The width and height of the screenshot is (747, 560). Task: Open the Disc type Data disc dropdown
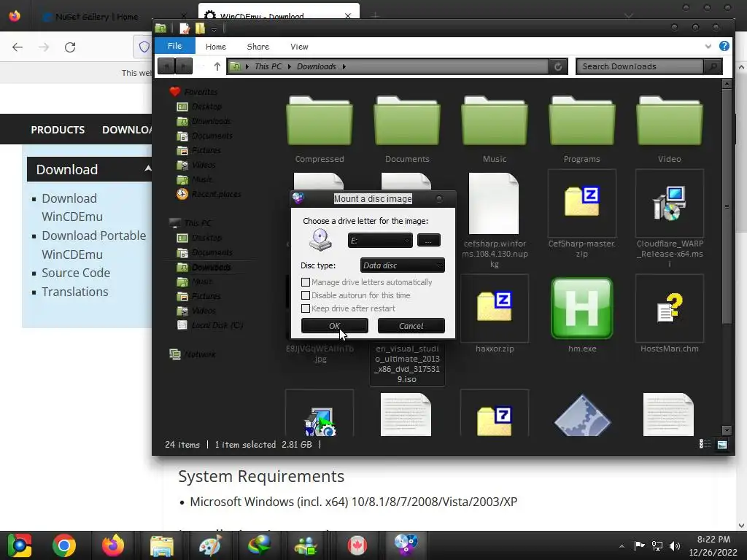click(403, 265)
